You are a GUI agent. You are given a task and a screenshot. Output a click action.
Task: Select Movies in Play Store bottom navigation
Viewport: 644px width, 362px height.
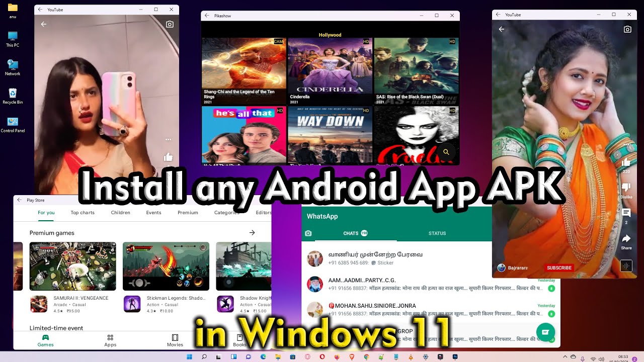point(175,340)
